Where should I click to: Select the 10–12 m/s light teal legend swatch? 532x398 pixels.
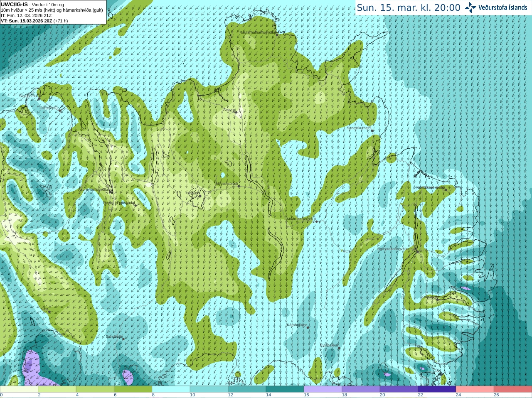point(209,389)
